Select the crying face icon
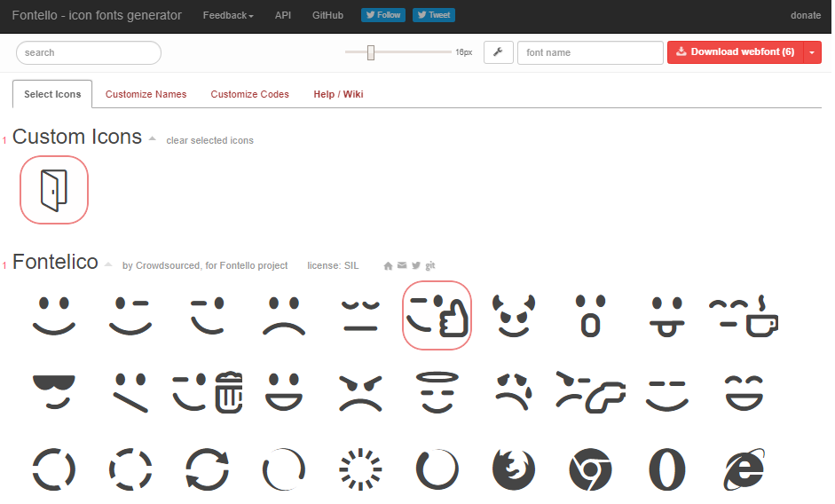The image size is (835, 504). [514, 393]
